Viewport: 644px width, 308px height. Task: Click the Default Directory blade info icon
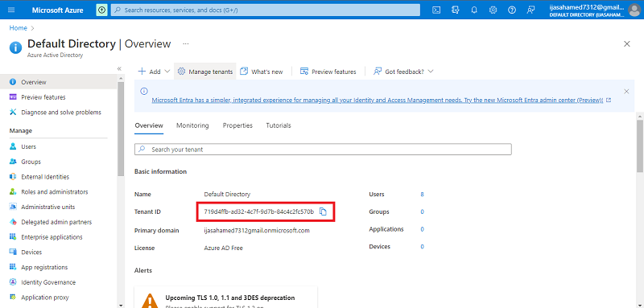15,47
